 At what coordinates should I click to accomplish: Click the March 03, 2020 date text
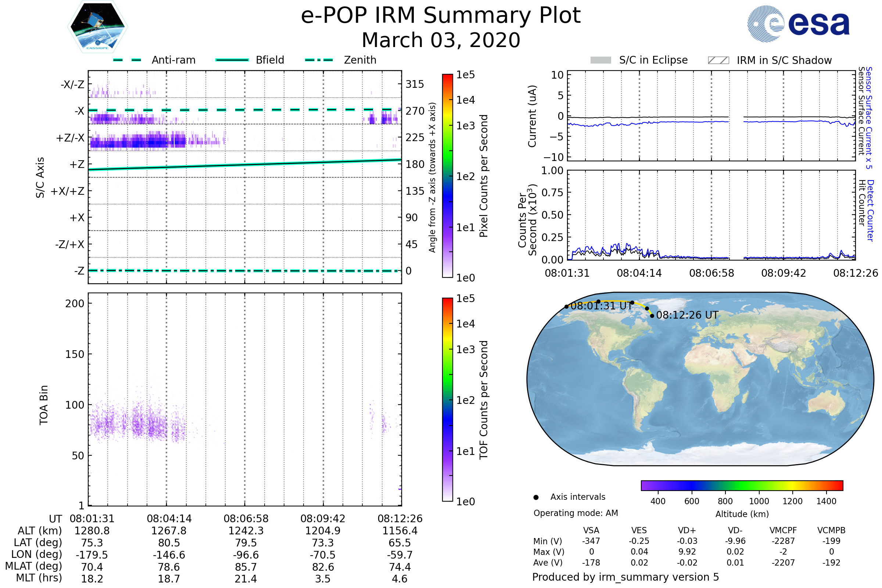tap(441, 40)
